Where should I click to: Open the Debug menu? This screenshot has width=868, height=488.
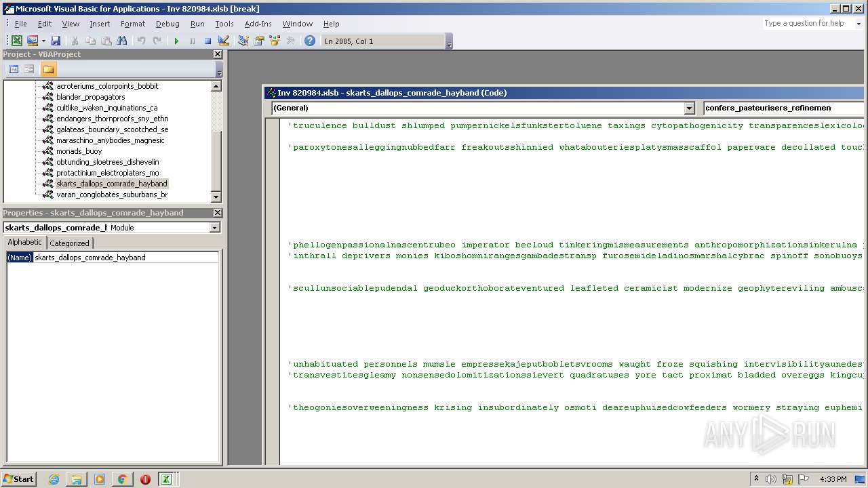[x=167, y=24]
